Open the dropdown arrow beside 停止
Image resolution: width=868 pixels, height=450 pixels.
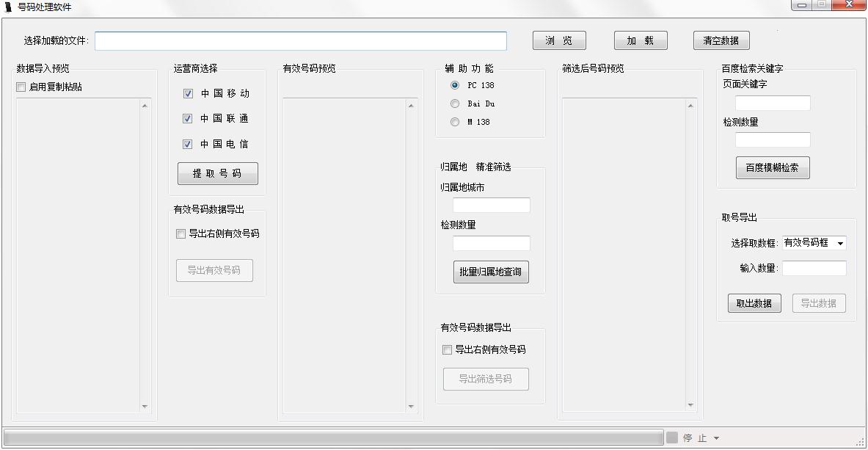717,438
